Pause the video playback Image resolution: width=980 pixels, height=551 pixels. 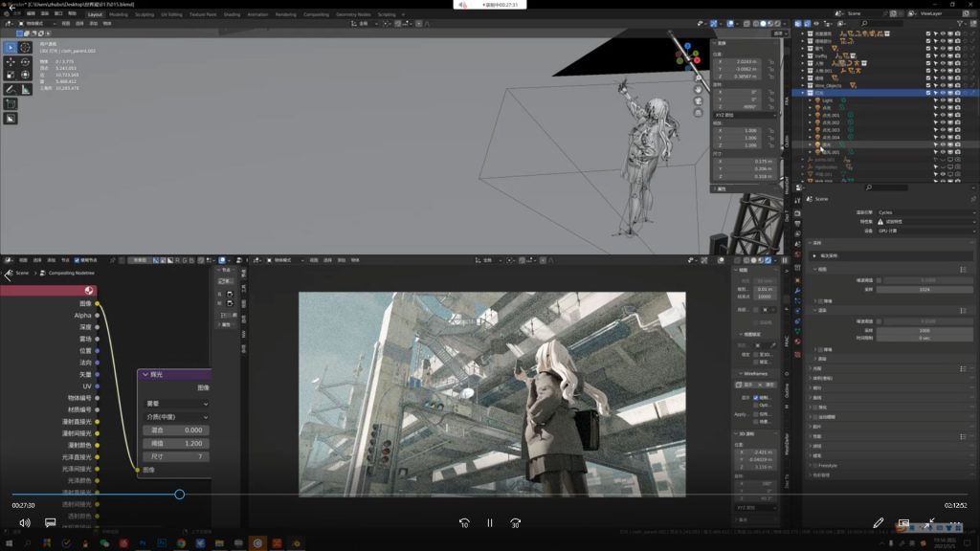pyautogui.click(x=489, y=523)
